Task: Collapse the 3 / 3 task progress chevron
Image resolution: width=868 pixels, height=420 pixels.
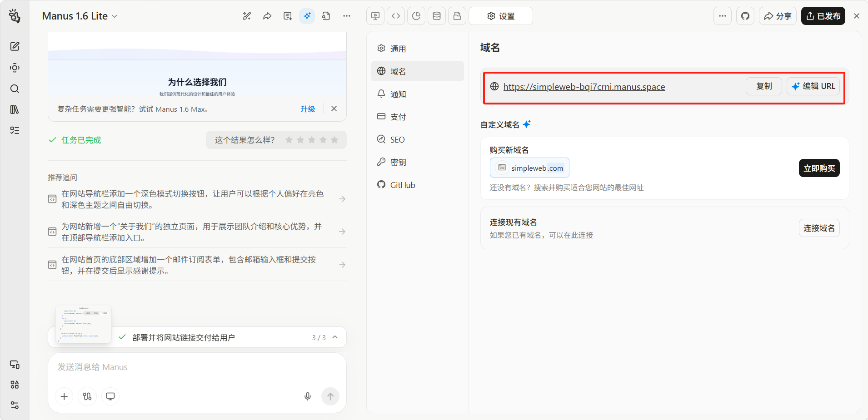Action: point(335,337)
